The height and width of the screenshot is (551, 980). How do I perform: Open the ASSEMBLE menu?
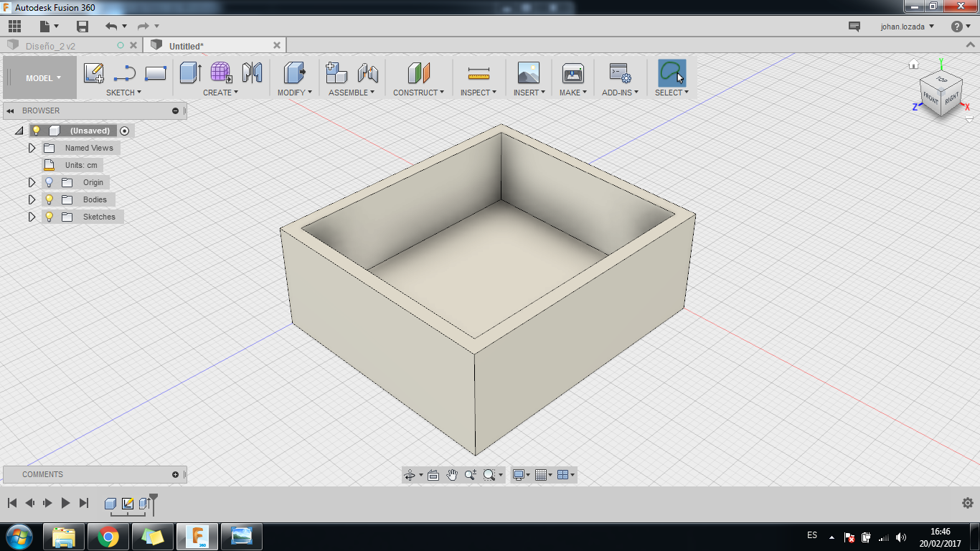point(352,93)
